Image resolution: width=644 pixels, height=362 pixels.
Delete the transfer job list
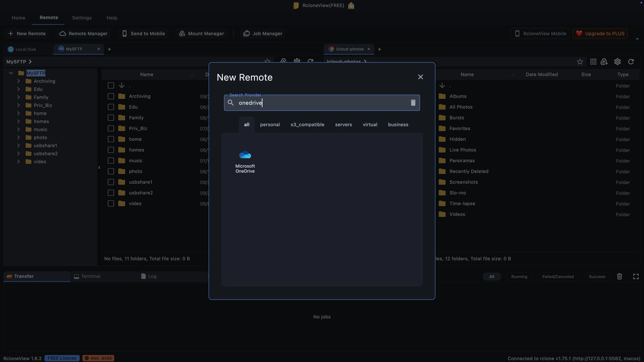tap(619, 277)
